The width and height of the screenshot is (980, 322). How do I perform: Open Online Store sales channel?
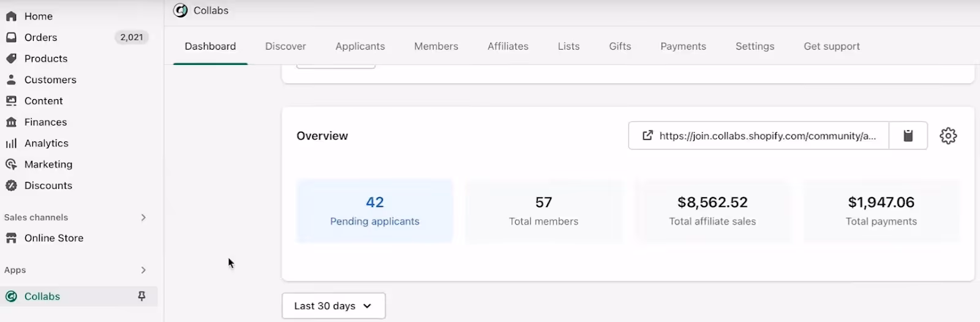(x=54, y=238)
